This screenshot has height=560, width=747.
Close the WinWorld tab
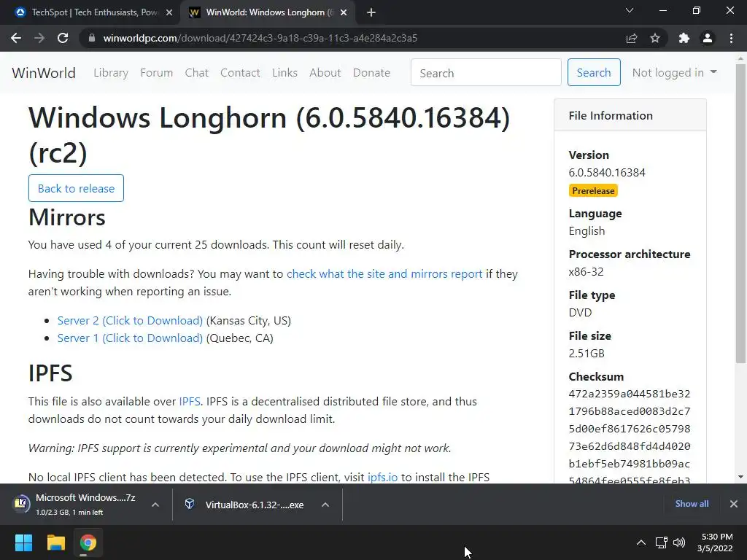pyautogui.click(x=344, y=12)
